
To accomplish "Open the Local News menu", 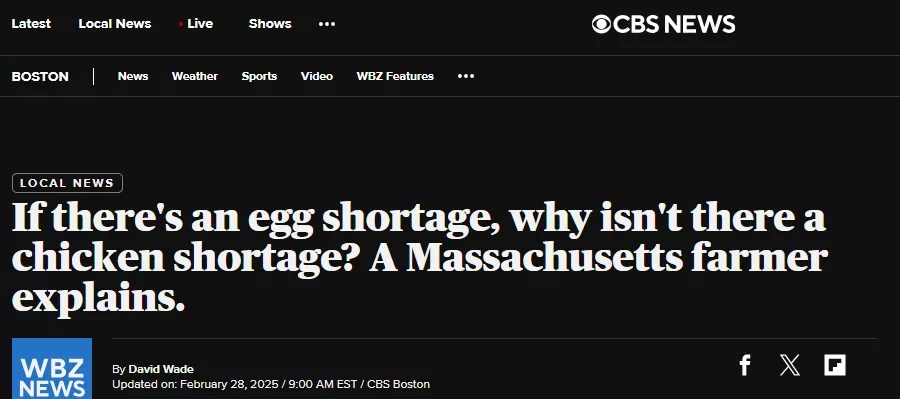I will point(115,24).
